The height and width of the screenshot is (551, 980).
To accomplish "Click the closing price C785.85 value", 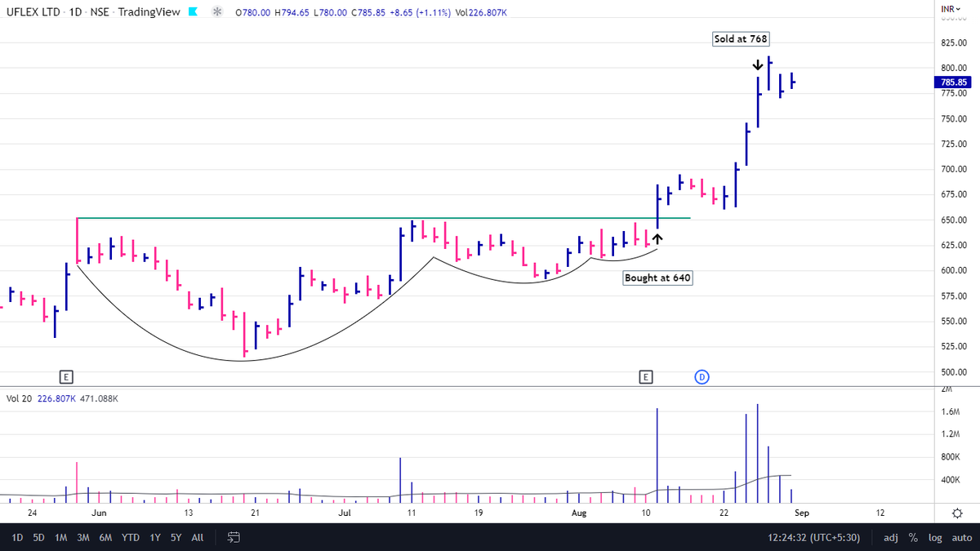I will click(x=369, y=13).
